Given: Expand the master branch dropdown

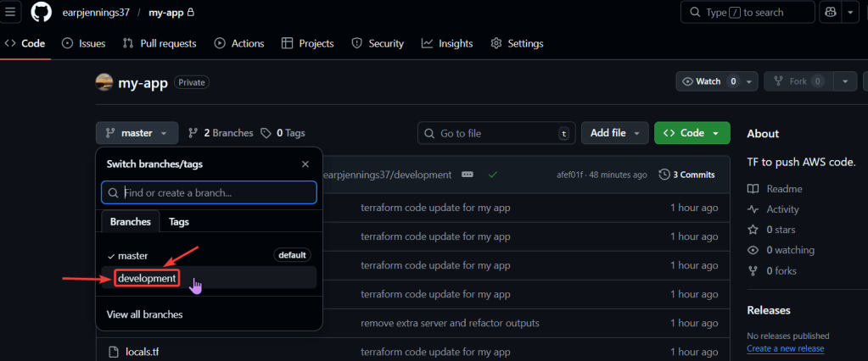Looking at the screenshot, I should [137, 133].
